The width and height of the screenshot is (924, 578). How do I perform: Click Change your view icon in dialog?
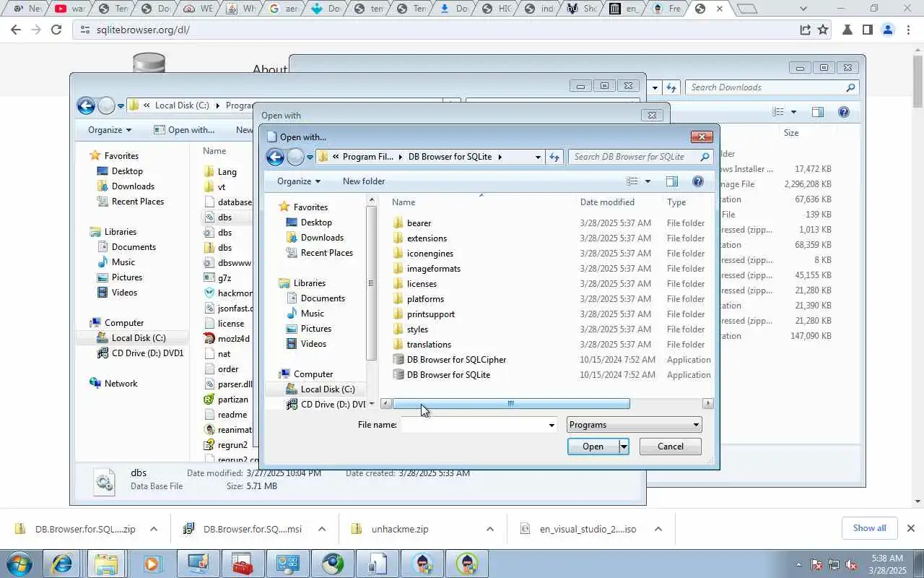pyautogui.click(x=632, y=181)
